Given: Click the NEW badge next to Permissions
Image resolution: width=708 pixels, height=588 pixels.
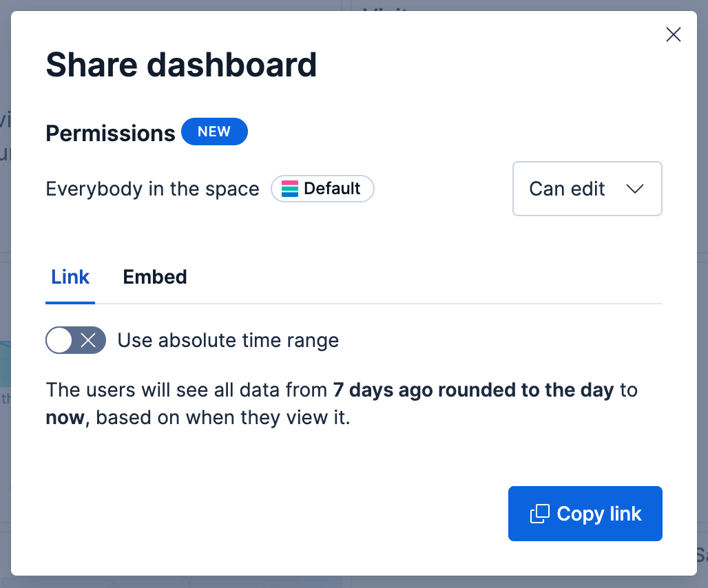Looking at the screenshot, I should click(x=214, y=132).
